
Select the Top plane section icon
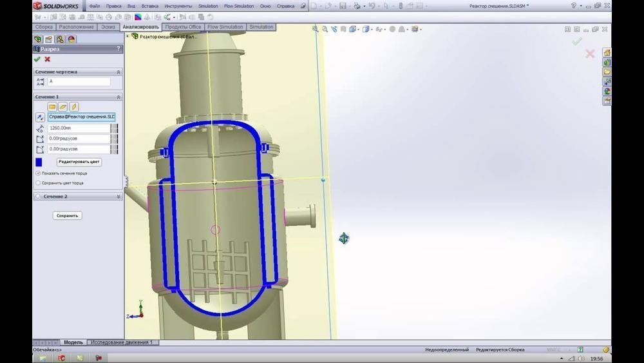coord(63,107)
